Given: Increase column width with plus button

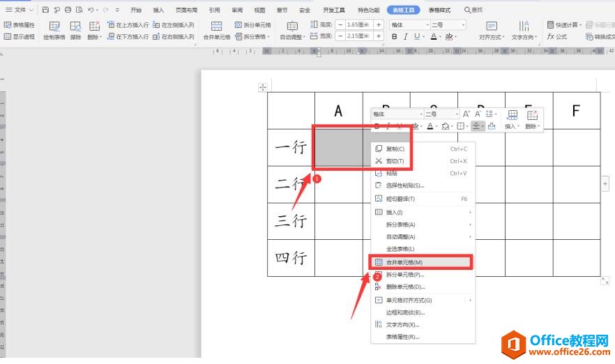Looking at the screenshot, I should point(379,36).
